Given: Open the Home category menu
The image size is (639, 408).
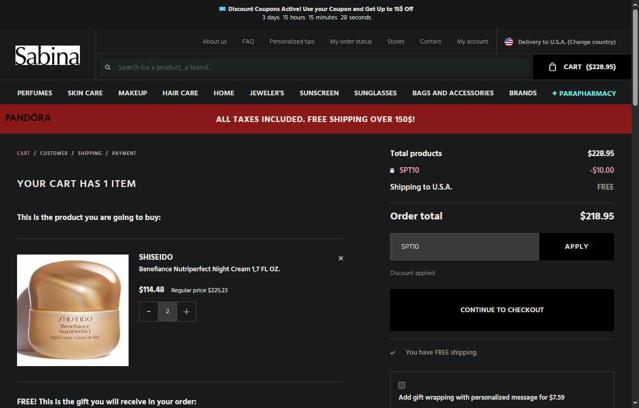Looking at the screenshot, I should tap(224, 93).
